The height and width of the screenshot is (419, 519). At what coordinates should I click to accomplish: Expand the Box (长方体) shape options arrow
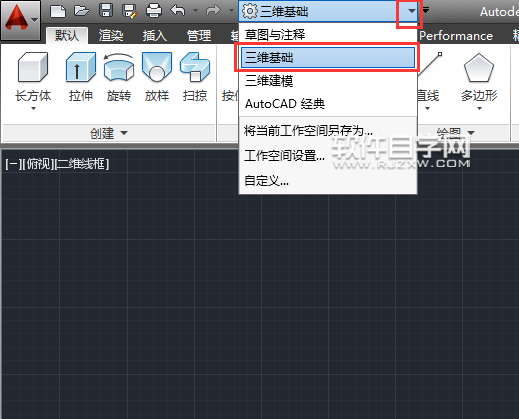(x=33, y=108)
